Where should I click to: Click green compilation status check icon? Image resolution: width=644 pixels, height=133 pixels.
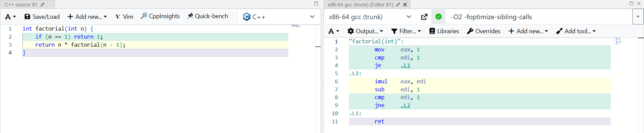coord(438,17)
